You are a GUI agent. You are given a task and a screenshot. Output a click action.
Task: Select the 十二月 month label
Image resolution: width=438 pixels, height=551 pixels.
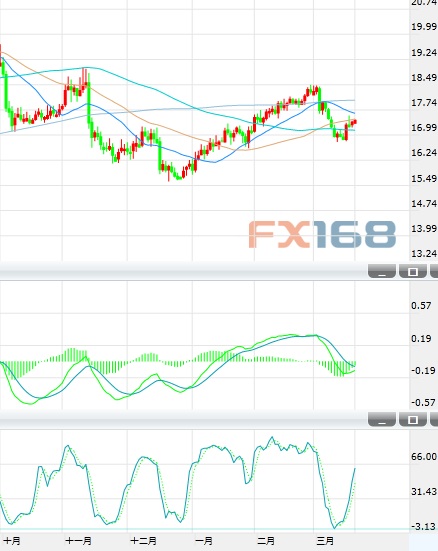tap(143, 540)
